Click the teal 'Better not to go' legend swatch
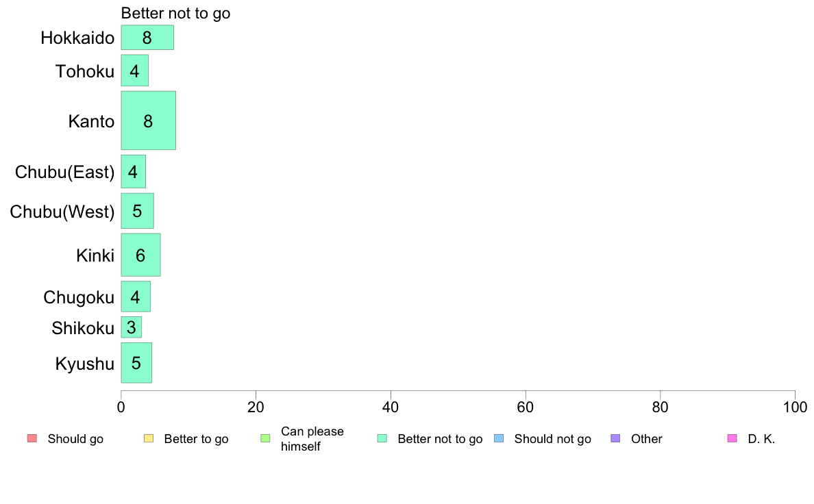The height and width of the screenshot is (504, 814). (382, 438)
